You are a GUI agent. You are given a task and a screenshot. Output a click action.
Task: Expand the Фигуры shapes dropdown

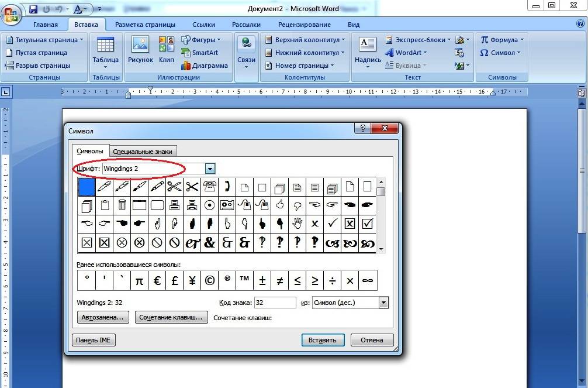coord(201,40)
